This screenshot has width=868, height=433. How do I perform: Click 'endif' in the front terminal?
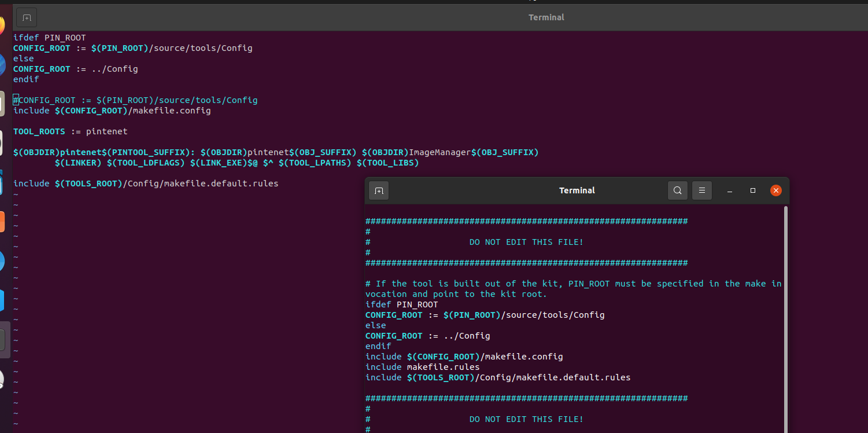pyautogui.click(x=378, y=346)
